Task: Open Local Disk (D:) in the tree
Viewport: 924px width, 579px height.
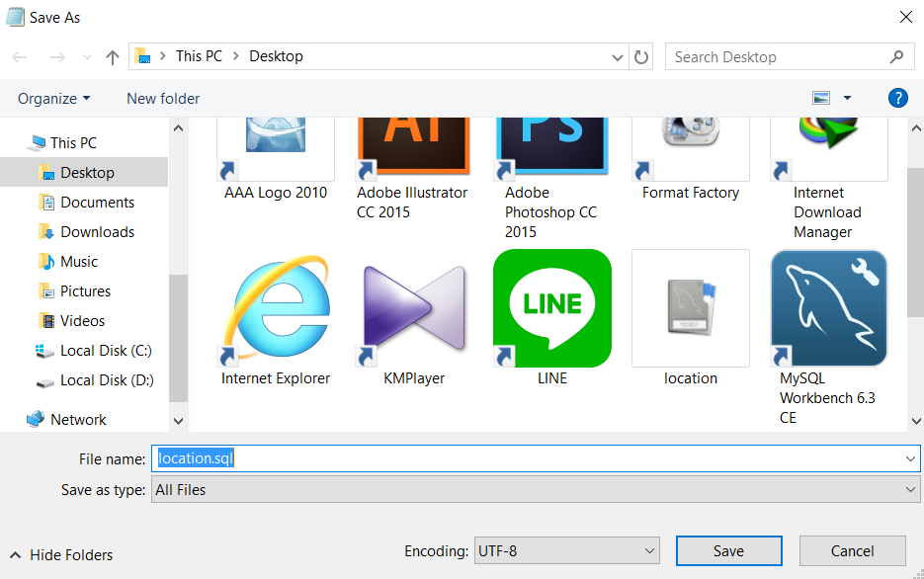Action: pyautogui.click(x=106, y=380)
